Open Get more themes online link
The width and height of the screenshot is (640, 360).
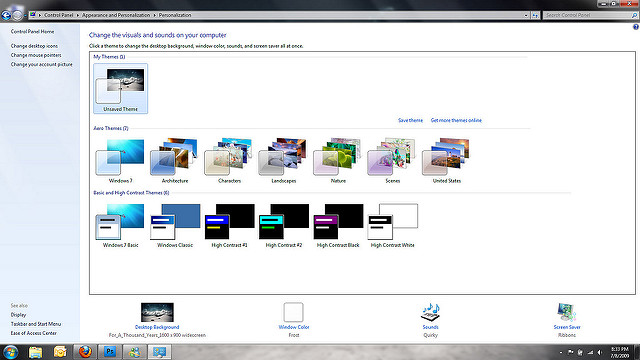456,120
